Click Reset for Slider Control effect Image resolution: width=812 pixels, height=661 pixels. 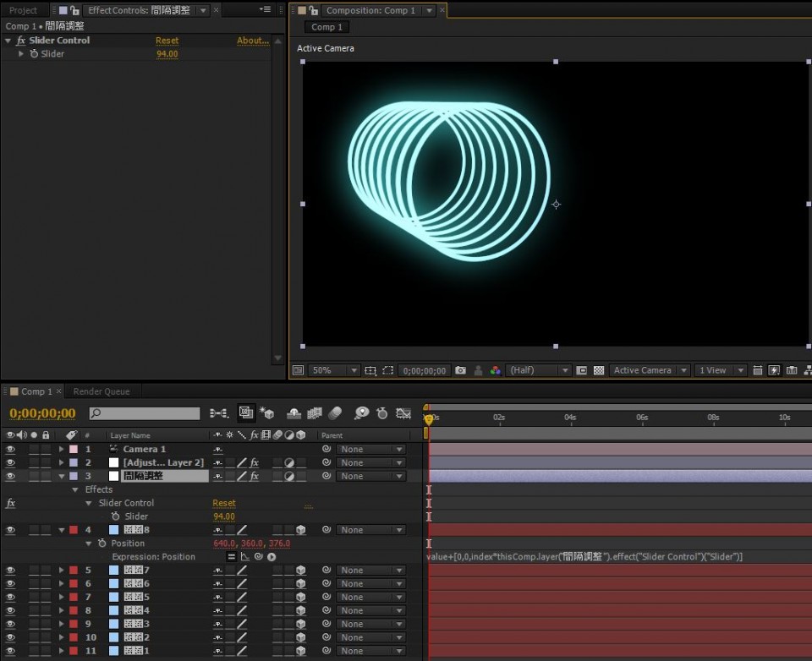(x=167, y=41)
